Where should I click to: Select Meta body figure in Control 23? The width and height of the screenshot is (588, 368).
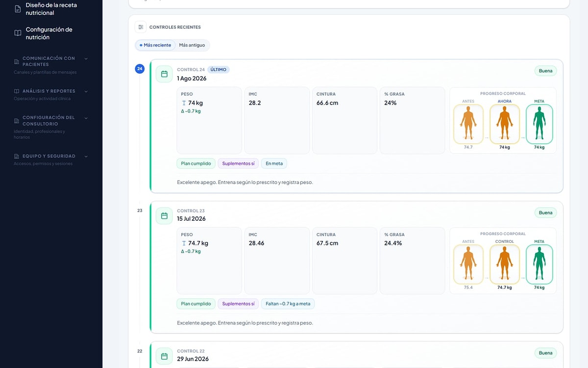pyautogui.click(x=539, y=264)
